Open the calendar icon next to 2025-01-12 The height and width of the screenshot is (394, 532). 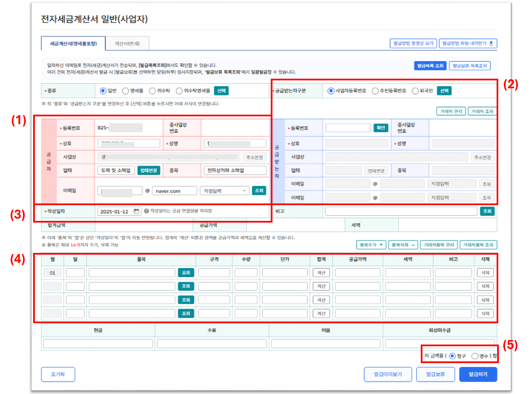click(x=136, y=211)
